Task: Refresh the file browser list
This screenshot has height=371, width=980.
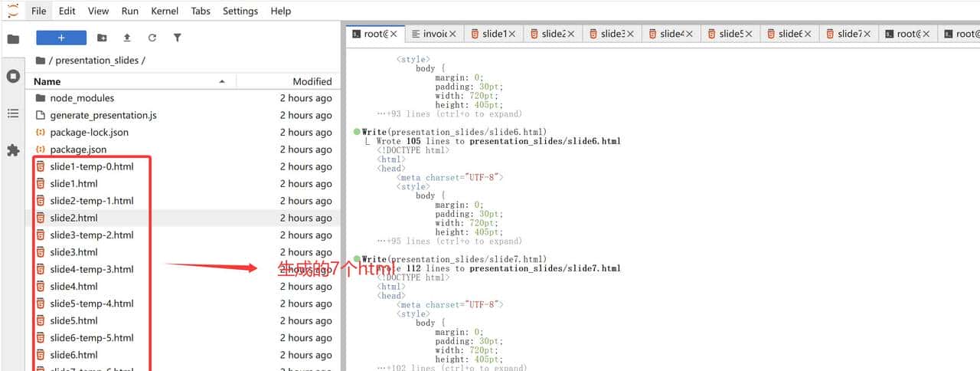Action: click(152, 38)
